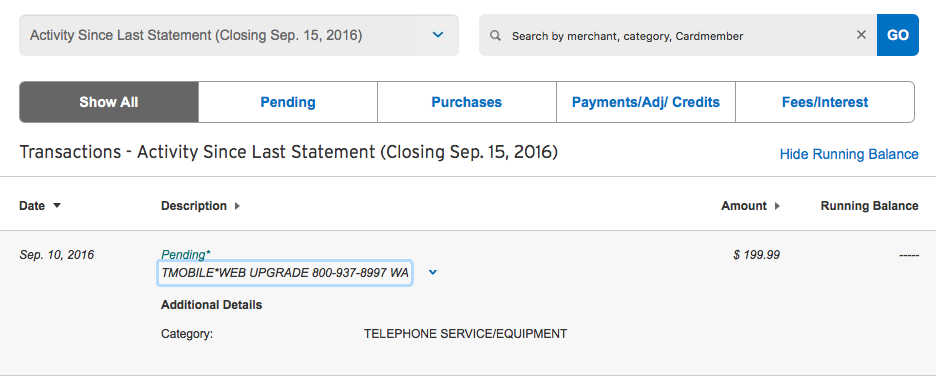Click the green Pending* status label
Image resolution: width=936 pixels, height=384 pixels.
pos(186,255)
